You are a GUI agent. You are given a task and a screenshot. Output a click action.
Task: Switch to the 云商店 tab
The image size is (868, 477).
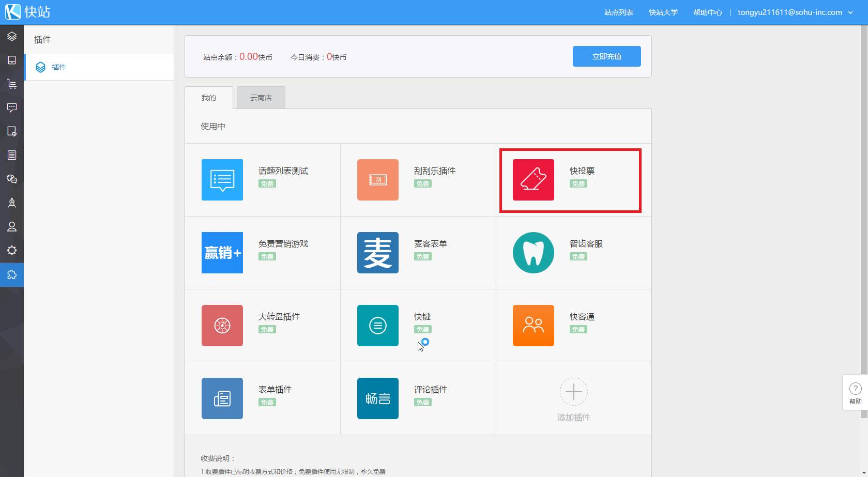261,98
